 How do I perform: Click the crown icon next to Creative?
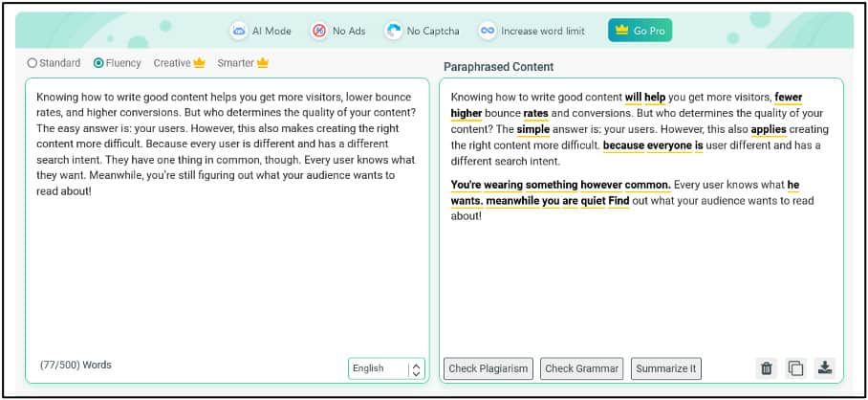tap(199, 63)
